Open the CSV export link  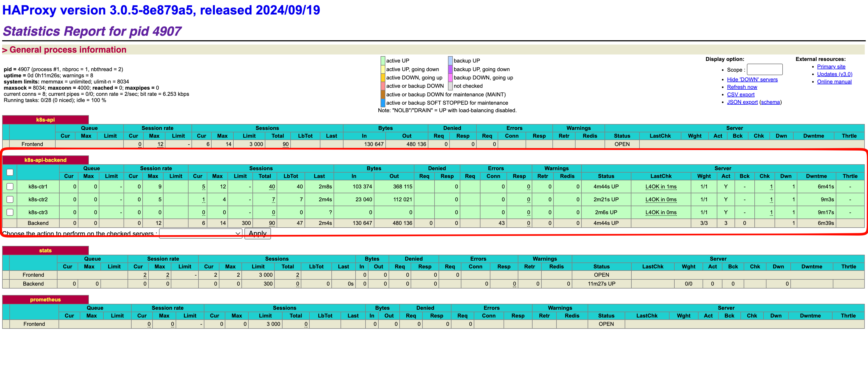(740, 94)
